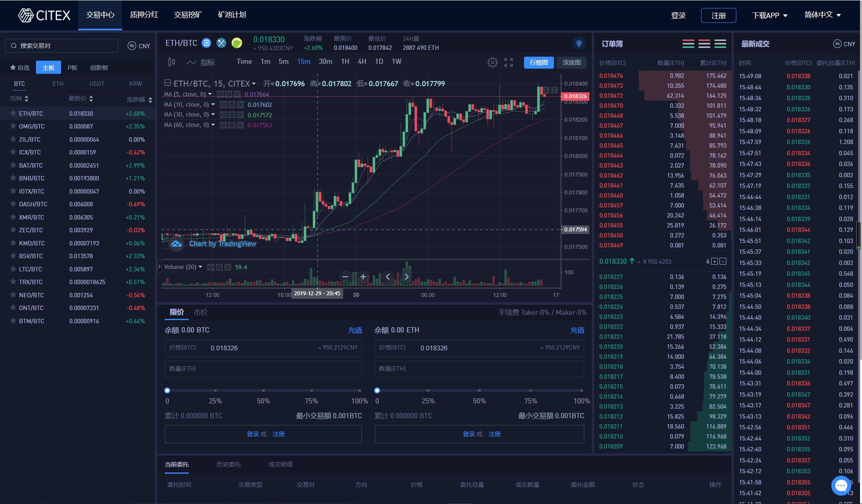Toggle the light bulb theme switch

click(579, 43)
